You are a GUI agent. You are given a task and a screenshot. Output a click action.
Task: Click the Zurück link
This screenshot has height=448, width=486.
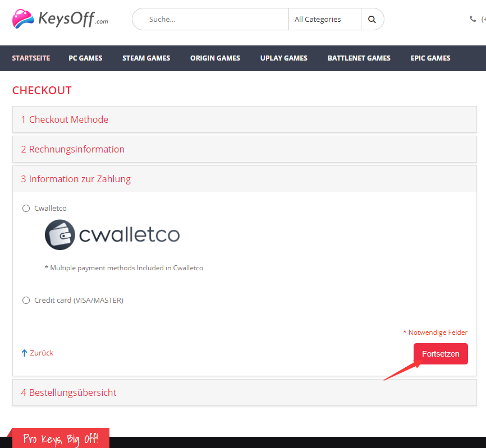click(42, 353)
